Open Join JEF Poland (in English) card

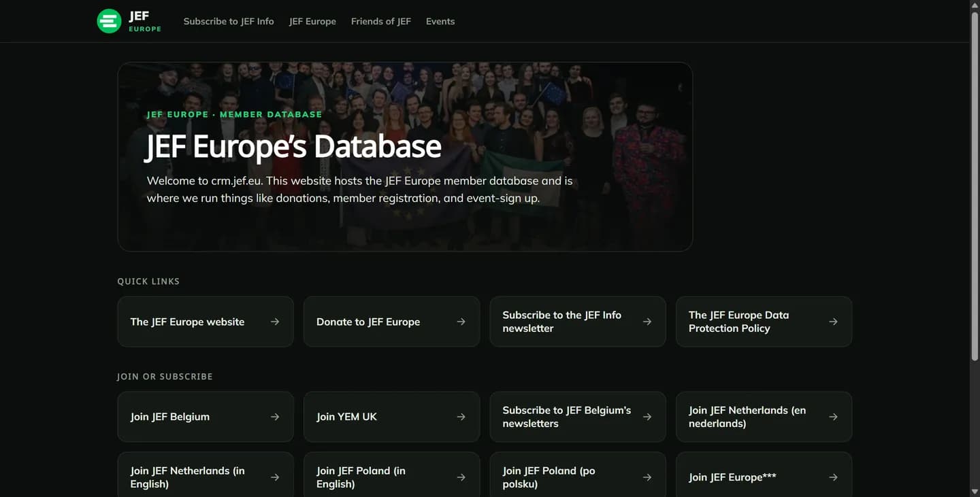(391, 475)
